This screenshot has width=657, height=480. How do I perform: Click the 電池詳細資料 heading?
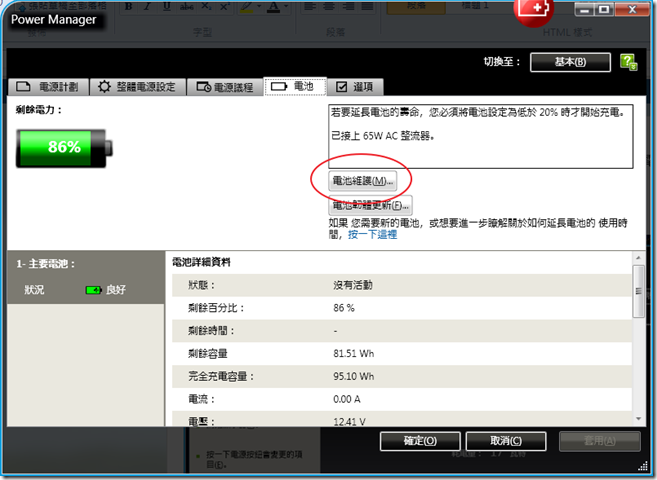(x=201, y=262)
